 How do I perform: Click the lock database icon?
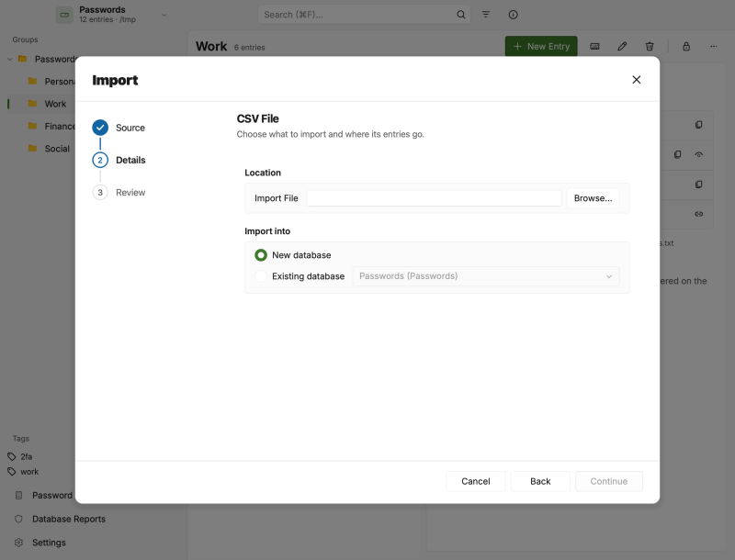click(685, 46)
